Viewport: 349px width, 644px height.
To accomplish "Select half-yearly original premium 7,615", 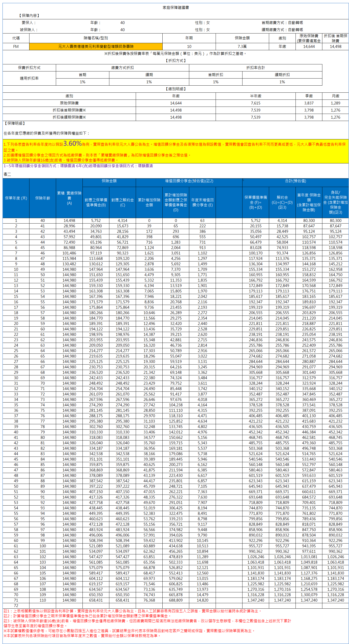I will click(256, 103).
